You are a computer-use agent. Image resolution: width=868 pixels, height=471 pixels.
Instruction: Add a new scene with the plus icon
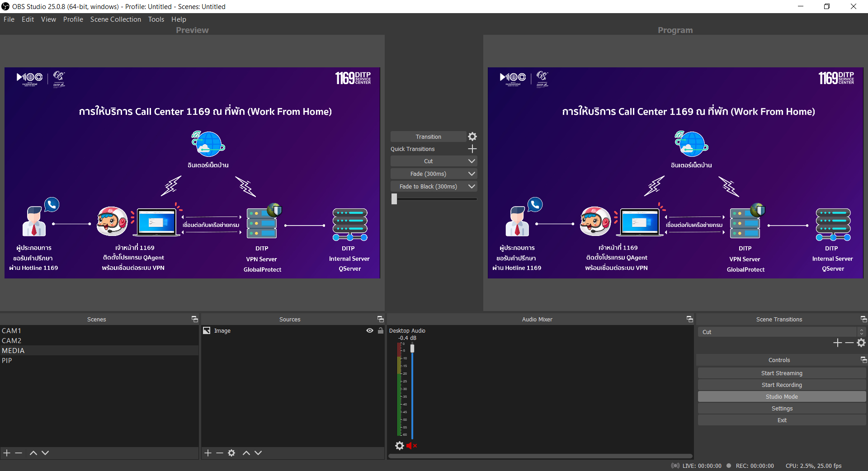[x=7, y=453]
